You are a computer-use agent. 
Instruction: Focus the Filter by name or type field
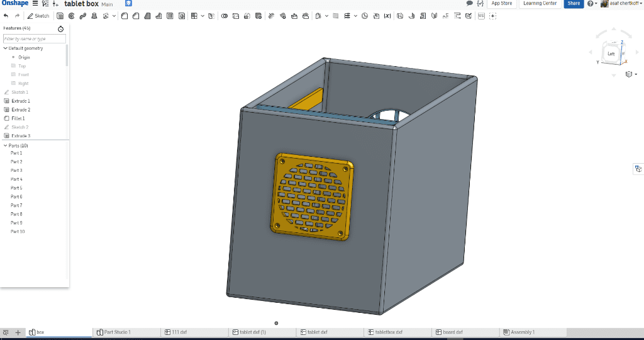(35, 38)
